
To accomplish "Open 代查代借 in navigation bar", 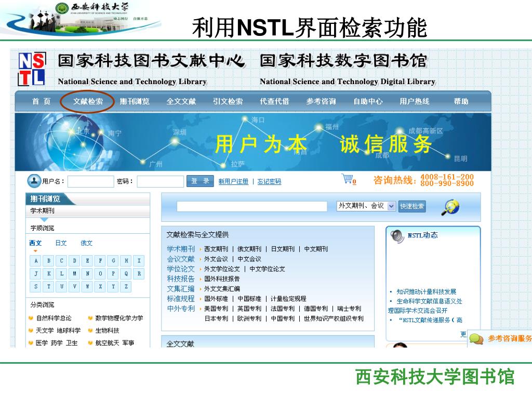I will 274,101.
